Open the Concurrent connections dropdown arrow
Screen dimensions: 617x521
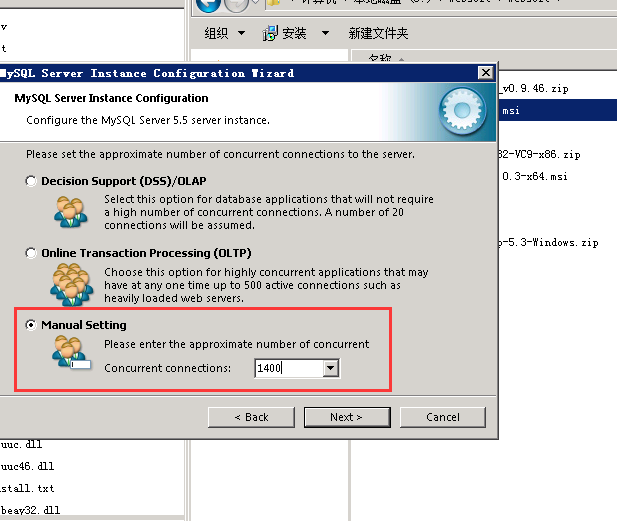pos(331,369)
